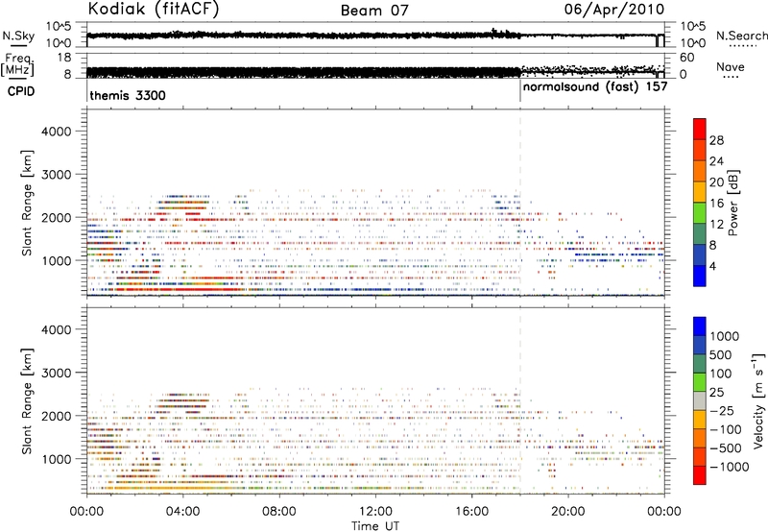Click the '3000' tick on velocity panel
Viewport: 768px width, 532px height.
point(57,373)
